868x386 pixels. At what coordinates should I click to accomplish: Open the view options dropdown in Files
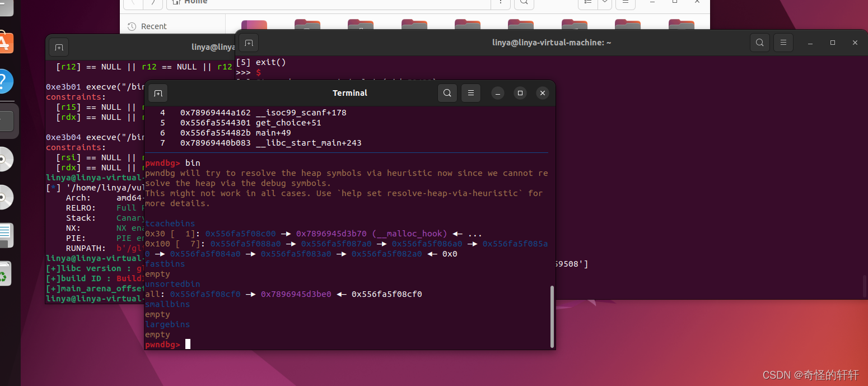[x=604, y=4]
